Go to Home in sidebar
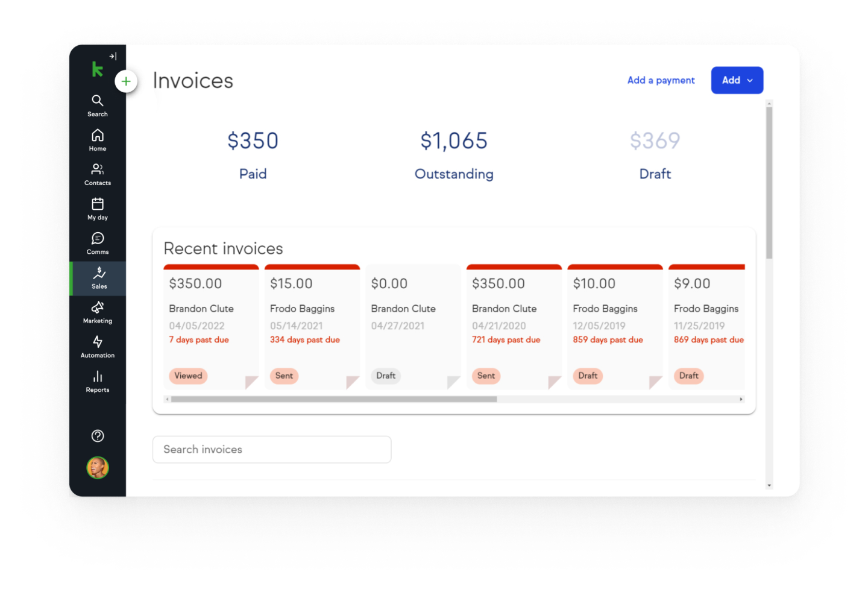The image size is (868, 589). coord(98,139)
